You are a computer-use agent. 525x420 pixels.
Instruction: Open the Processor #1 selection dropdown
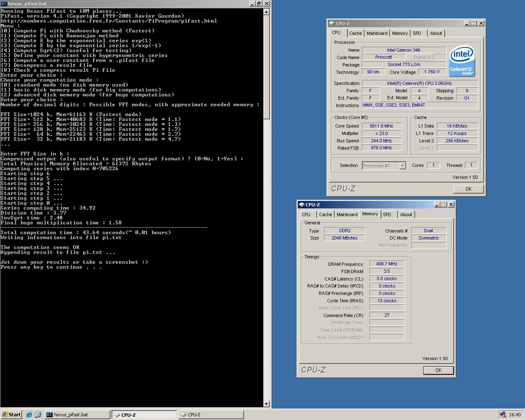pos(402,166)
